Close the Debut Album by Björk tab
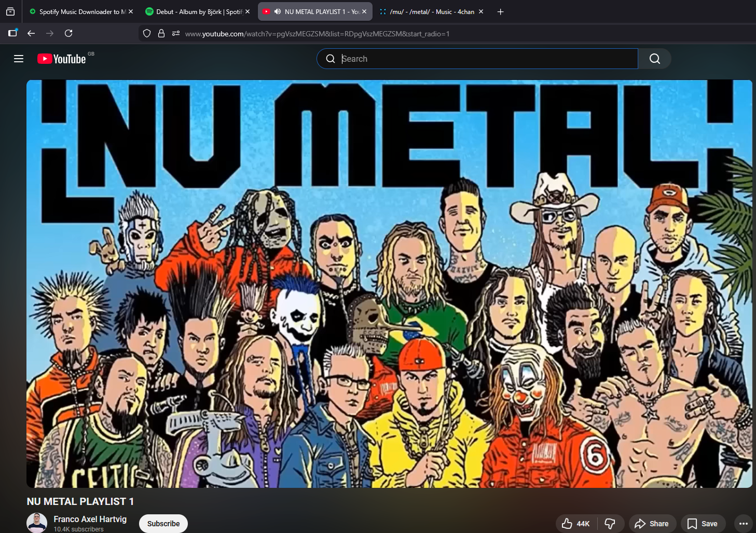 248,11
